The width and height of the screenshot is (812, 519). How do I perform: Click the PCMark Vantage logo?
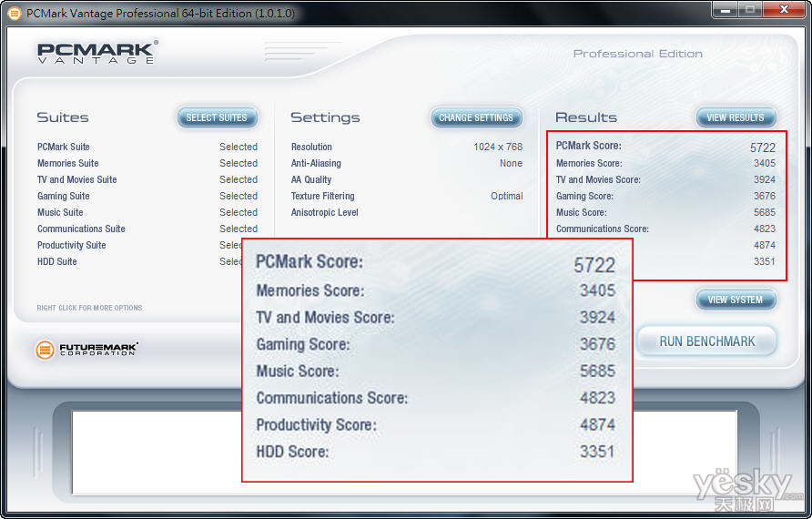click(x=97, y=52)
